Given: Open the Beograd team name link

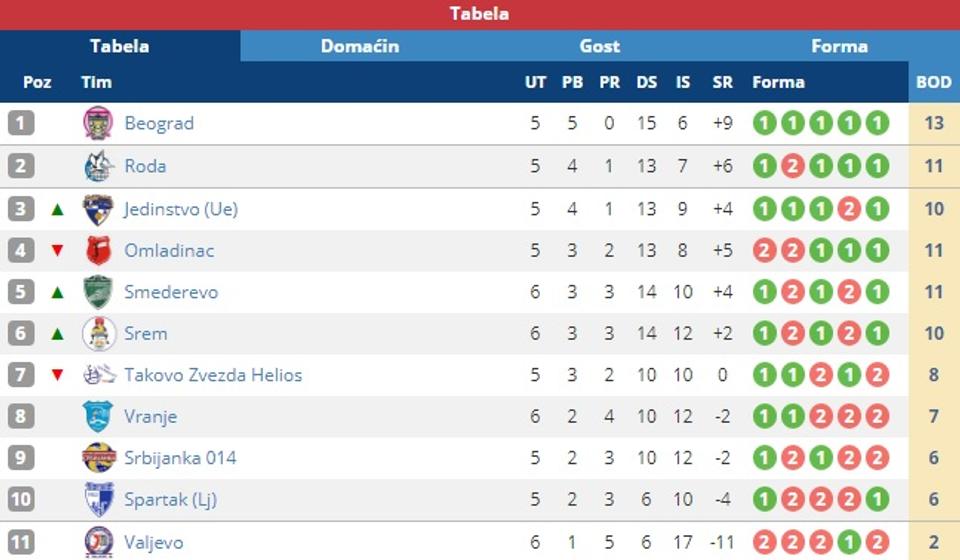Looking at the screenshot, I should [159, 124].
